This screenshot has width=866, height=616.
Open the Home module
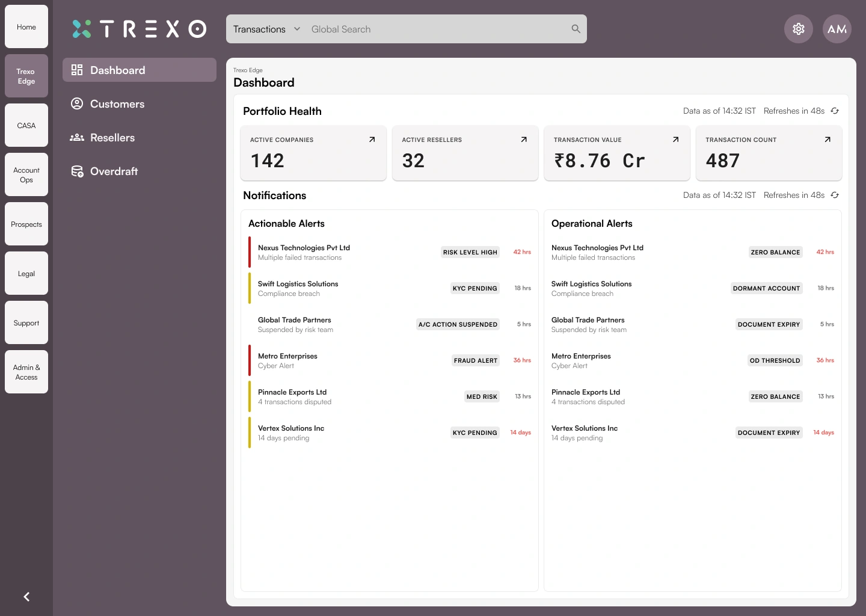[26, 26]
